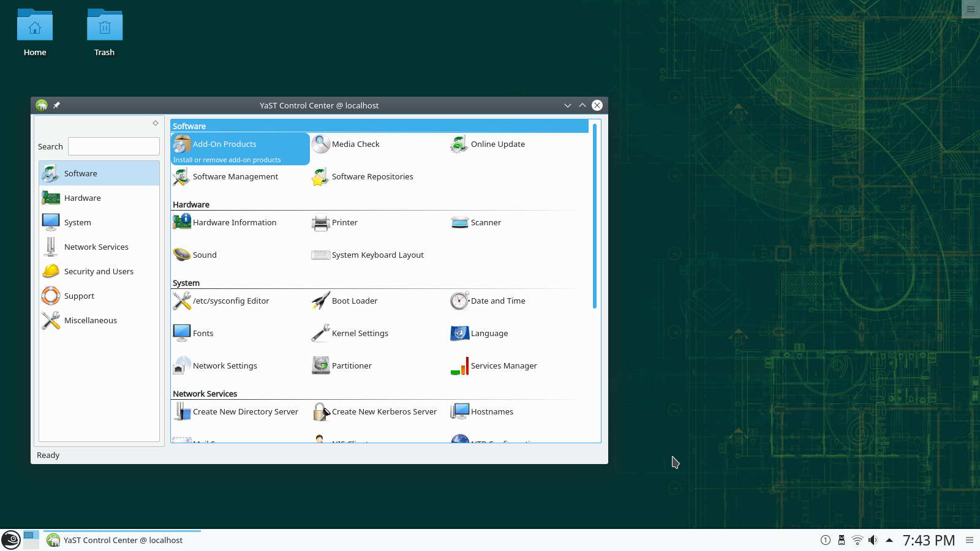This screenshot has width=980, height=551.
Task: Launch the Media Check module
Action: pos(346,144)
